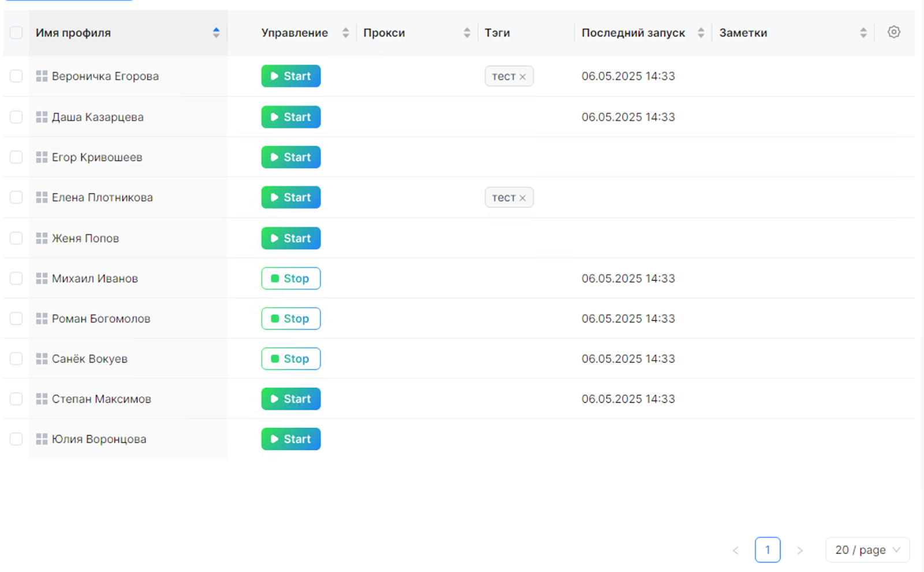This screenshot has height=572, width=924.
Task: Start the Юлия Воронцова profile
Action: coord(291,439)
